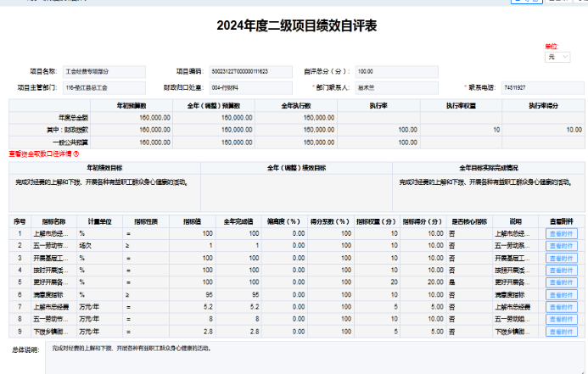588x374 pixels.
Task: Edit the 联系电话 field showing 74511927
Action: coord(543,88)
